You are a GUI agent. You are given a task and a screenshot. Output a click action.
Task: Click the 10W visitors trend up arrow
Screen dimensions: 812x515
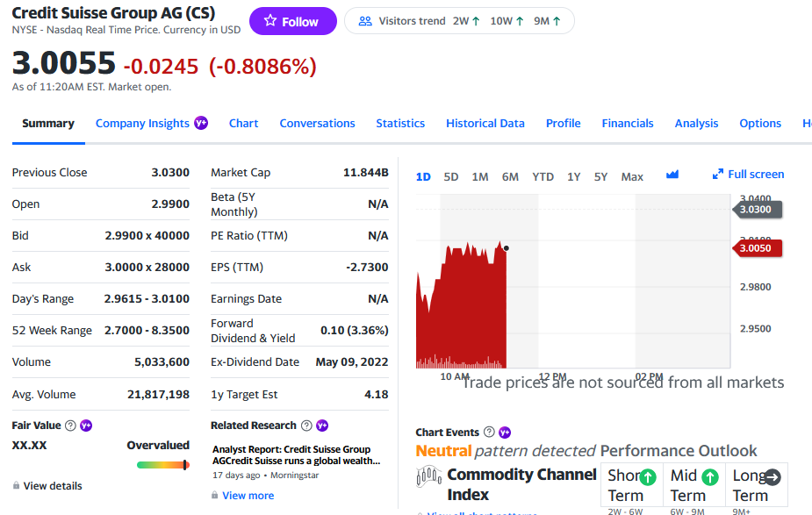tap(520, 21)
